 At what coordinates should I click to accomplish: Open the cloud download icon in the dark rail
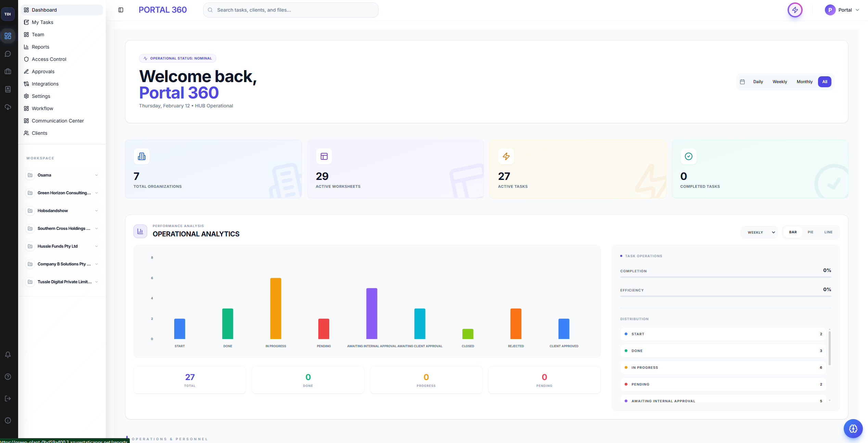pyautogui.click(x=8, y=107)
